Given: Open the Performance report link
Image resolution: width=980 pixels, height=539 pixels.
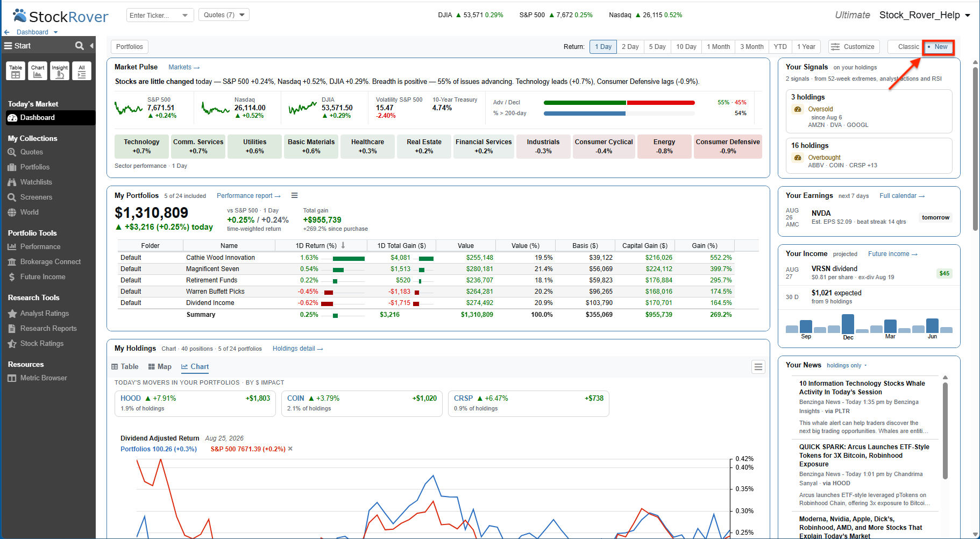Looking at the screenshot, I should (248, 196).
